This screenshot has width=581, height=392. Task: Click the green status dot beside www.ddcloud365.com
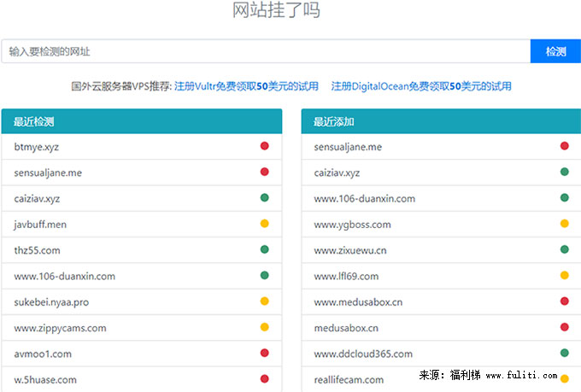pyautogui.click(x=565, y=353)
